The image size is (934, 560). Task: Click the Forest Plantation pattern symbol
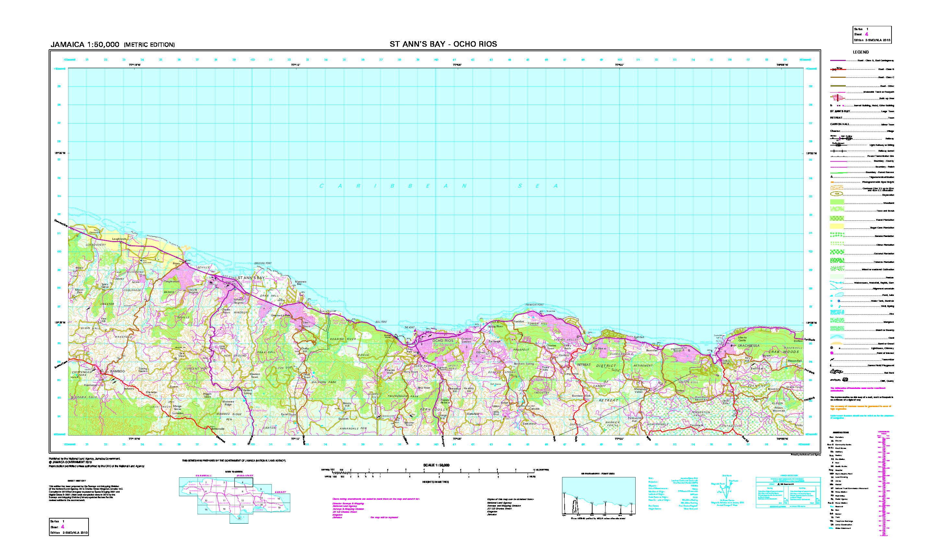pos(837,219)
